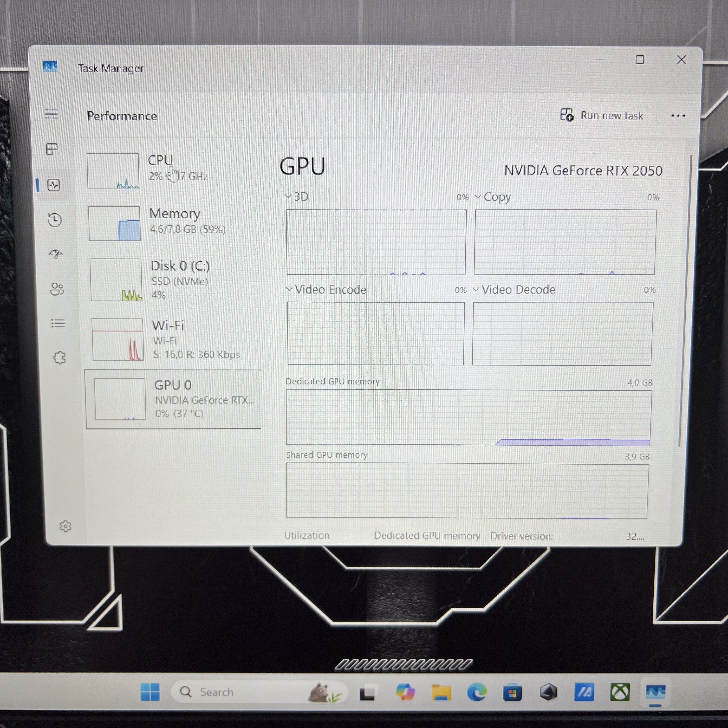Click the GPU panel vertical scrollbar
Image resolution: width=728 pixels, height=728 pixels.
point(685,300)
